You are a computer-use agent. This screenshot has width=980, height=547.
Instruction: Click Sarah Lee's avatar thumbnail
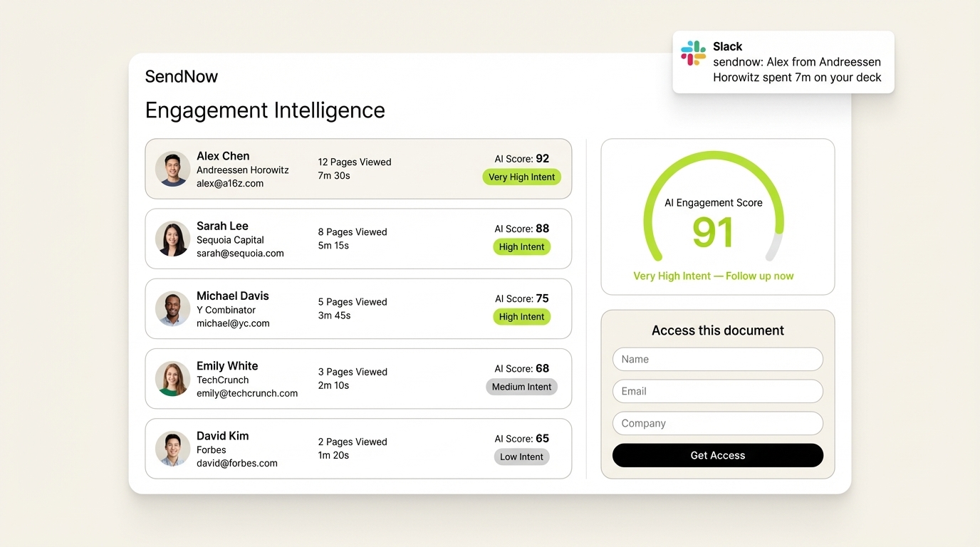[172, 239]
